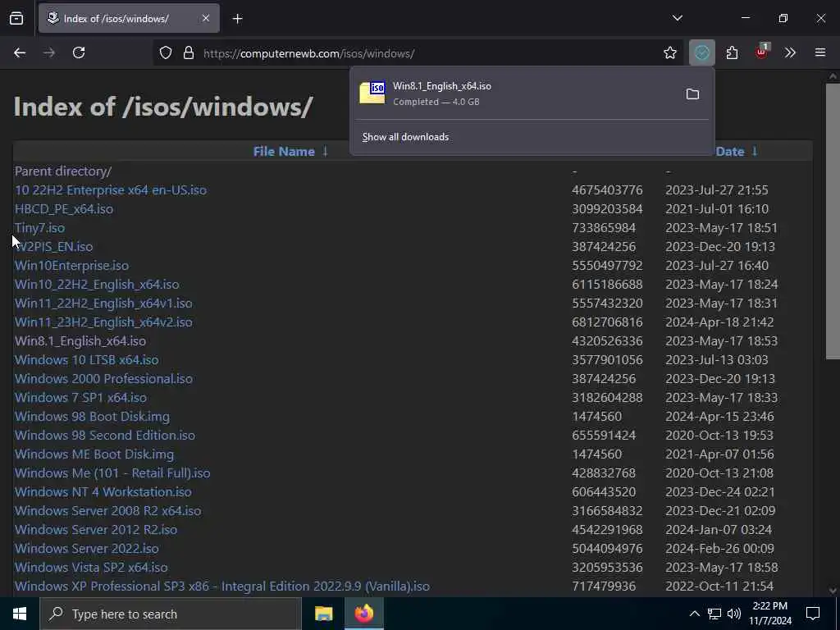Sort by File Name column header

(284, 152)
